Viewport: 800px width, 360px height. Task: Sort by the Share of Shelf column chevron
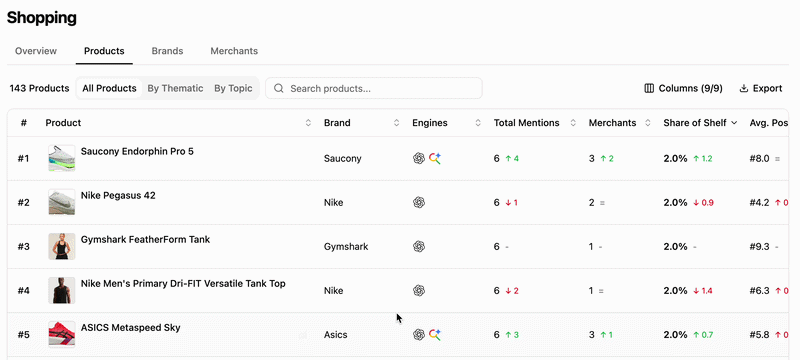pyautogui.click(x=734, y=123)
